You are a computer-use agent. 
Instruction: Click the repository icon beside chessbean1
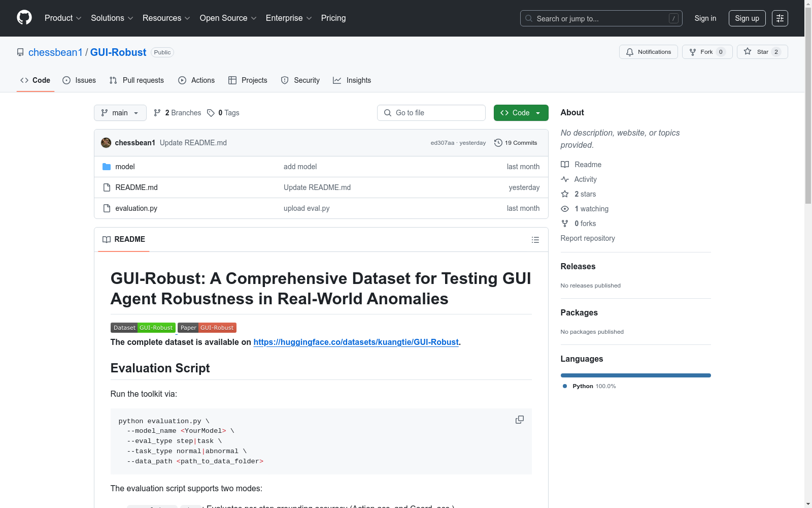pyautogui.click(x=20, y=52)
